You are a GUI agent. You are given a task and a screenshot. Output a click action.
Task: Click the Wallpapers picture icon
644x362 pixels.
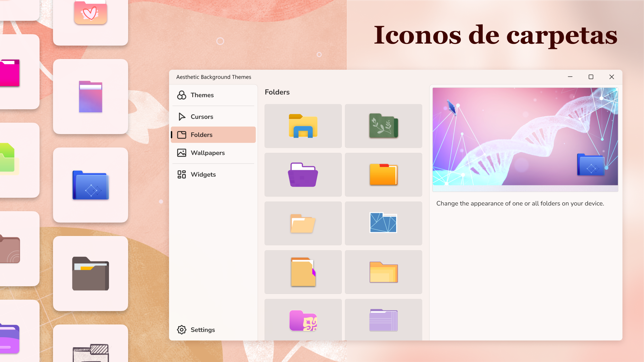(181, 153)
